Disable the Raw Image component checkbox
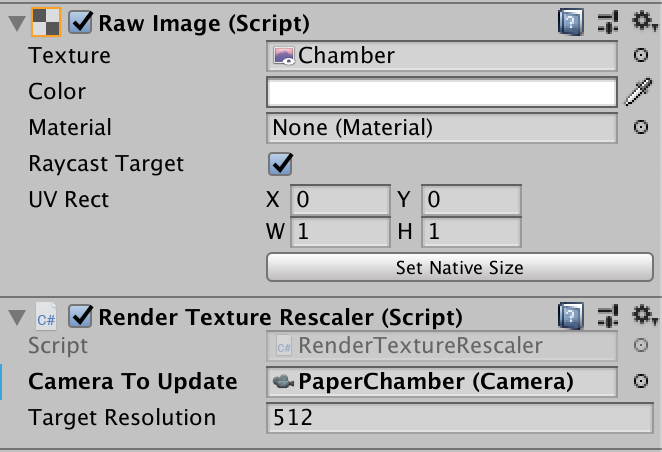This screenshot has height=452, width=662. pyautogui.click(x=81, y=22)
